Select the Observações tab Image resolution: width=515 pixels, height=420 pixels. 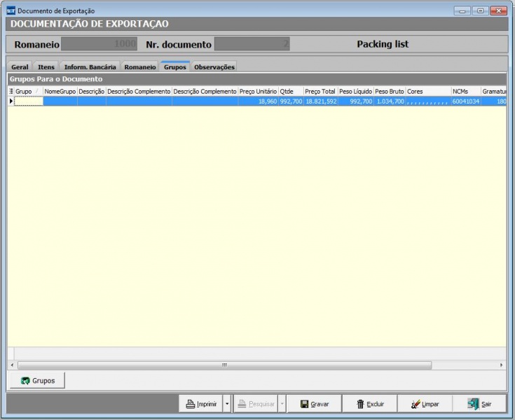(214, 67)
